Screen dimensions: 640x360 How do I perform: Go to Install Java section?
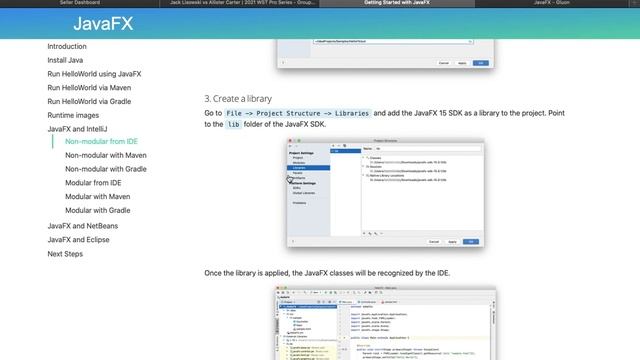[65, 60]
